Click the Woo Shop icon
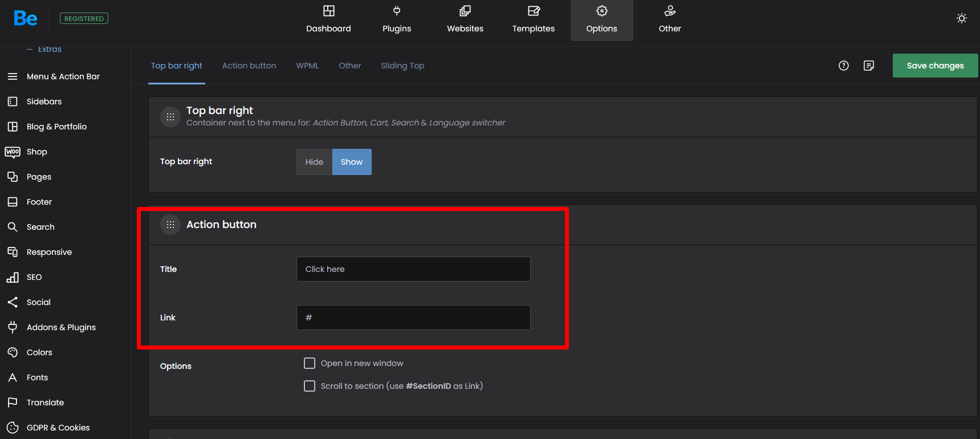The width and height of the screenshot is (980, 439). coord(13,152)
